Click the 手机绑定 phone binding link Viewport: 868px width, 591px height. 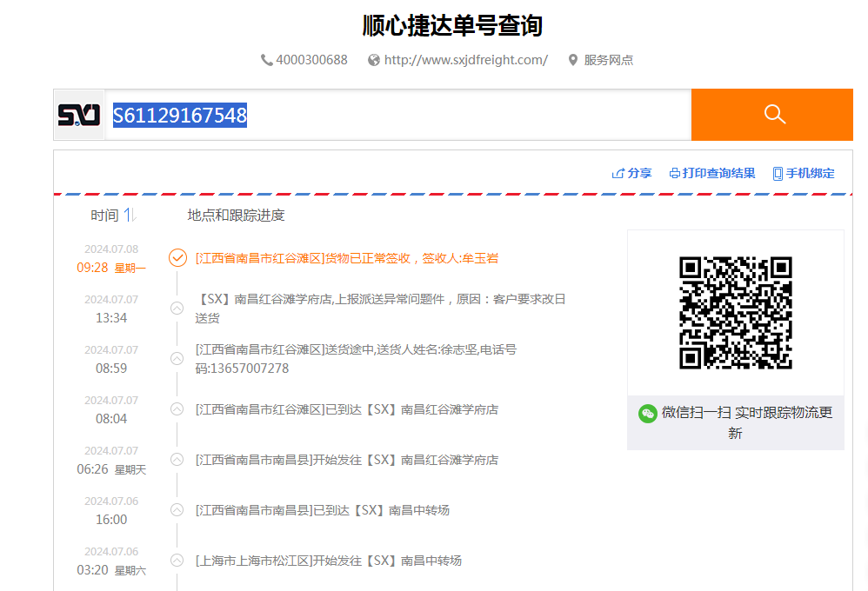click(x=804, y=173)
